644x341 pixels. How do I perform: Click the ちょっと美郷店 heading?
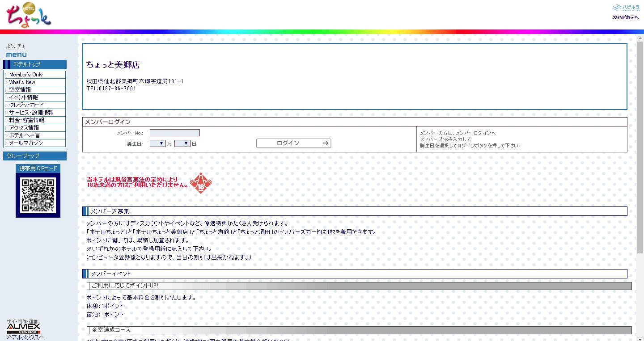coord(113,65)
